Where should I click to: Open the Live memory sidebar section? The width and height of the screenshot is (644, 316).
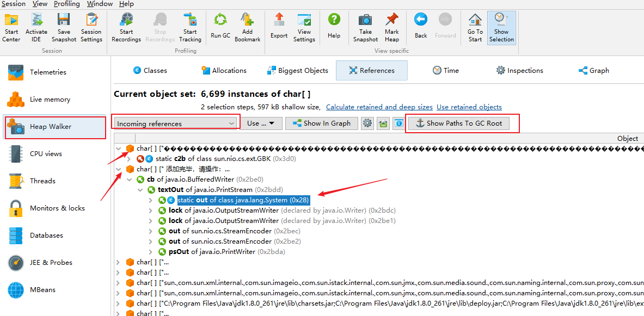54,100
